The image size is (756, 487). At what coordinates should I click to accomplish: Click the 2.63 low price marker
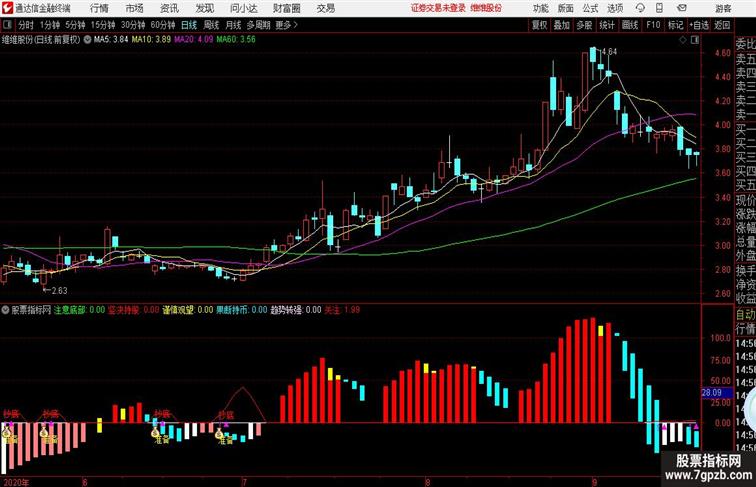coord(59,291)
